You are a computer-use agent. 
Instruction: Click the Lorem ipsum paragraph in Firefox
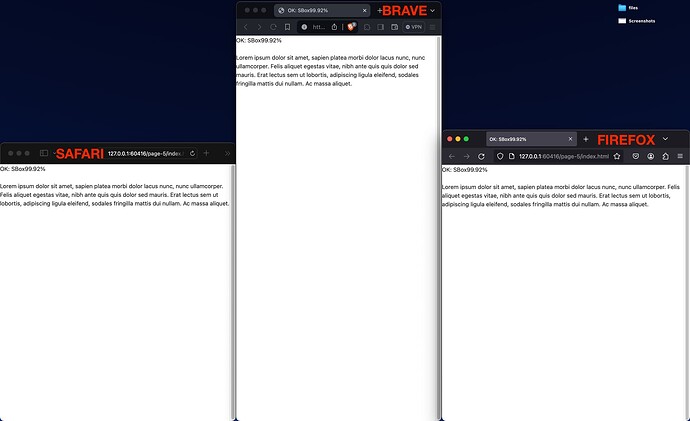point(561,196)
